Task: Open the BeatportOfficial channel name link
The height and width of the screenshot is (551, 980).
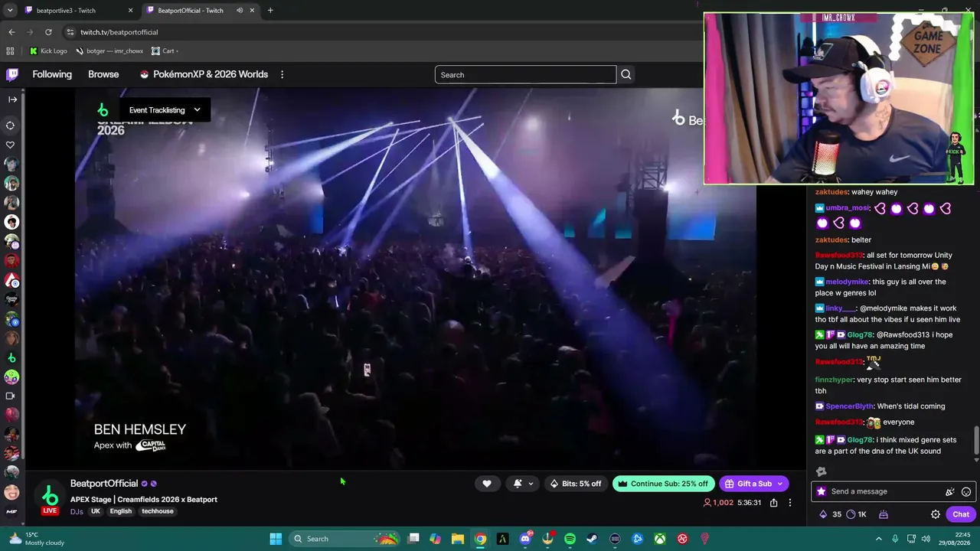Action: (104, 484)
